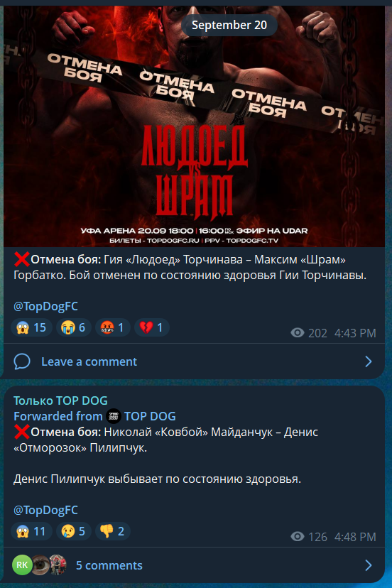Toggle the cursing face reaction on first post
Screen dimensions: 392x588
click(112, 327)
